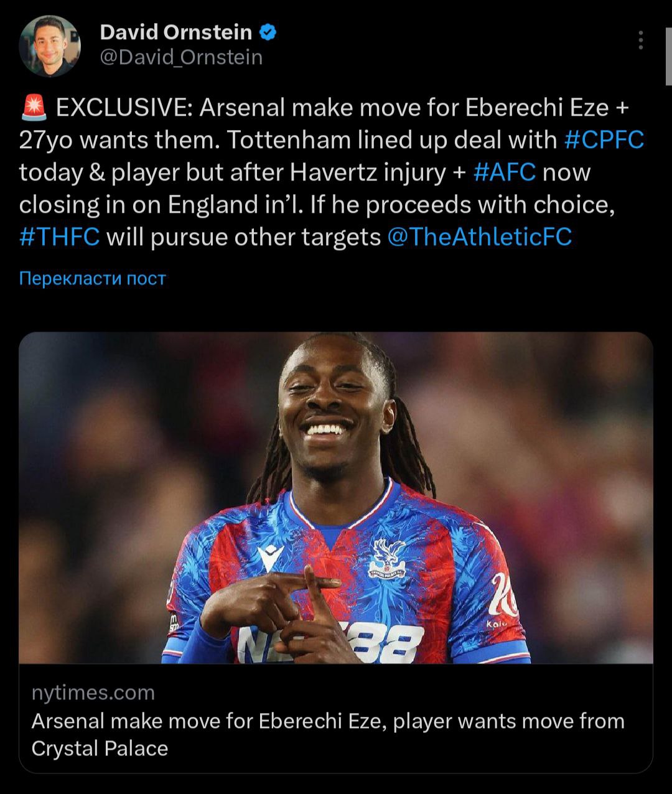
Task: Open the @David_Ornstein handle
Action: pyautogui.click(x=181, y=57)
